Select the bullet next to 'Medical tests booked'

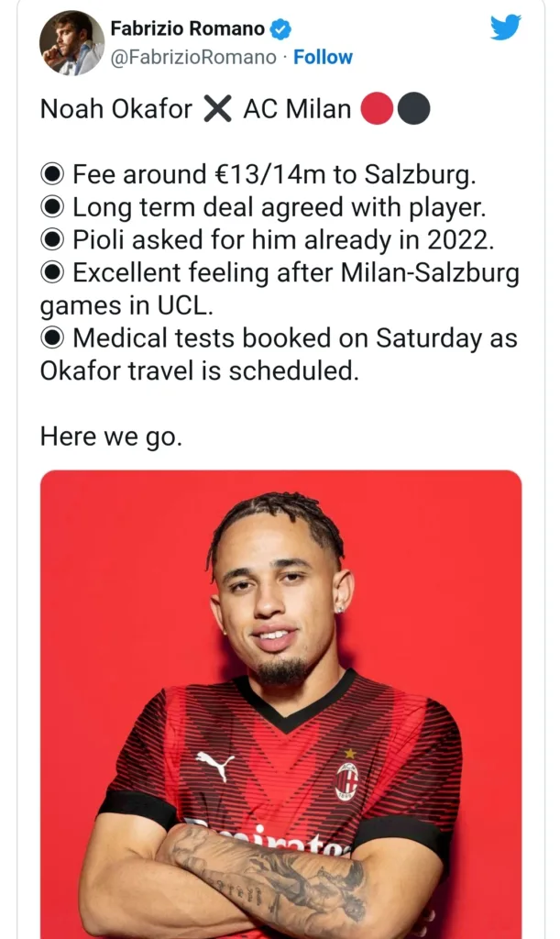click(52, 338)
